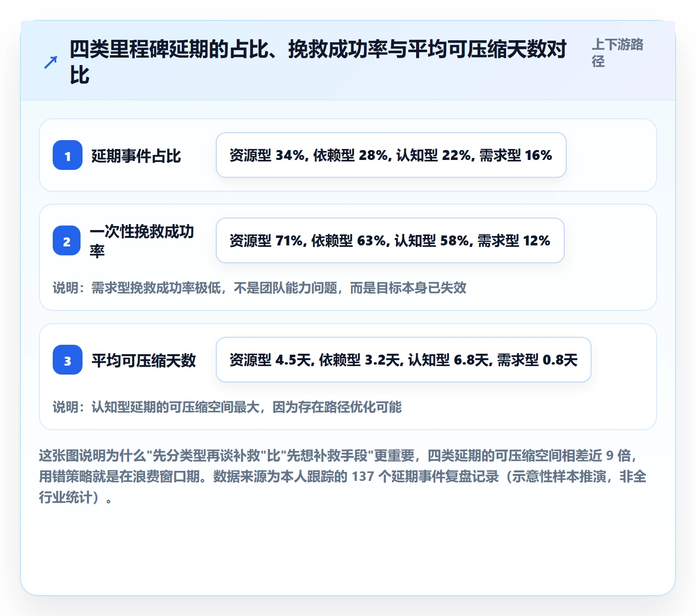The height and width of the screenshot is (616, 696).
Task: Click the blue arrow icon beside the title
Action: pos(51,62)
